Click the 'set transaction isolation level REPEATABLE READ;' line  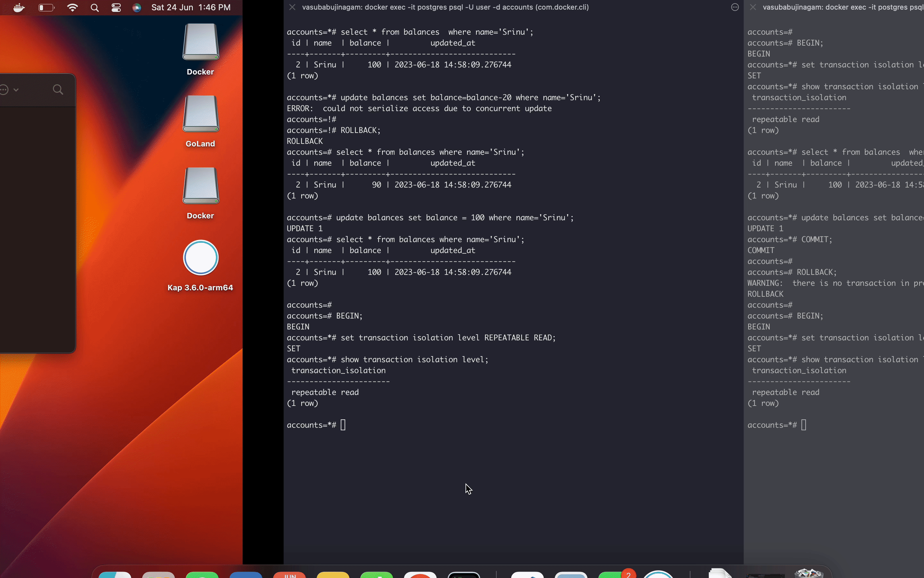point(421,337)
